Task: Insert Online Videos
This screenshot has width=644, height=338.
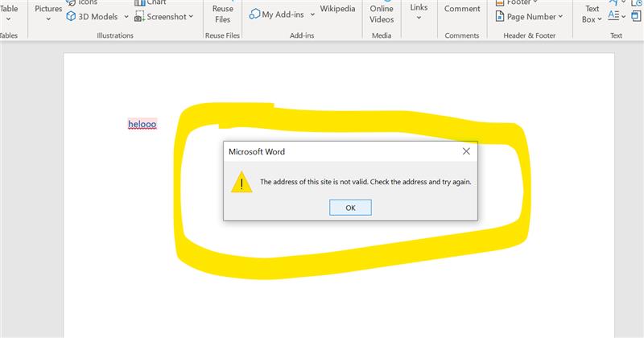Action: tap(382, 13)
